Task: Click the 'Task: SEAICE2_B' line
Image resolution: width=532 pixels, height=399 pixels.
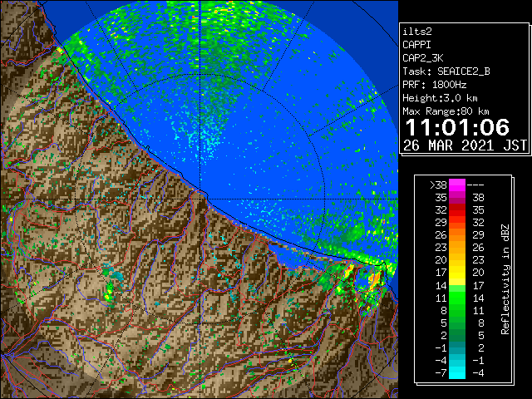Action: [x=446, y=71]
